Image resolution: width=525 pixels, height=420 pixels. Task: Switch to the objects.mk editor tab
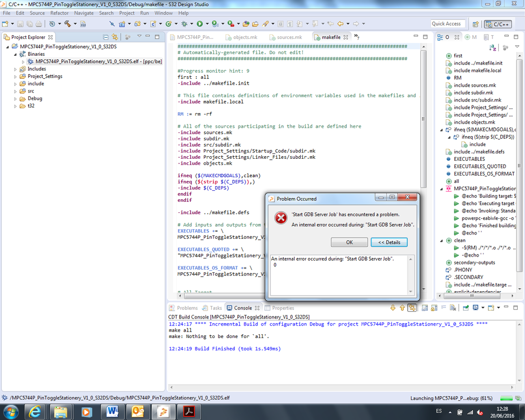coord(241,37)
